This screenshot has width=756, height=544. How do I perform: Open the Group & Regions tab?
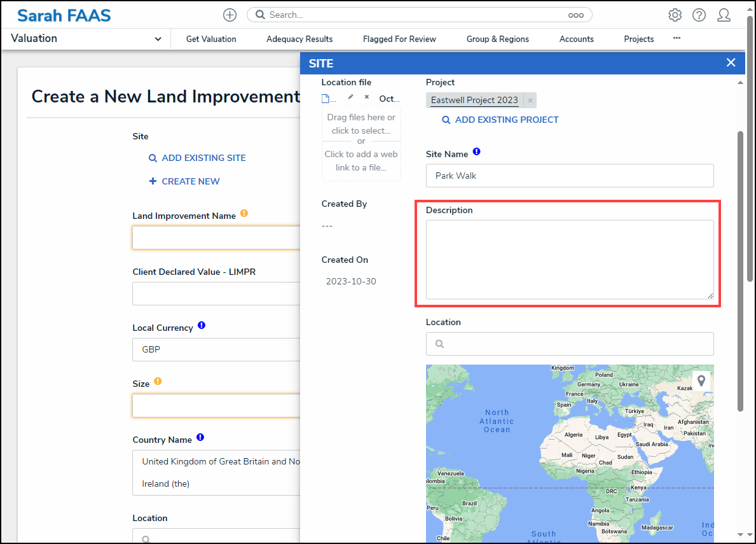498,39
